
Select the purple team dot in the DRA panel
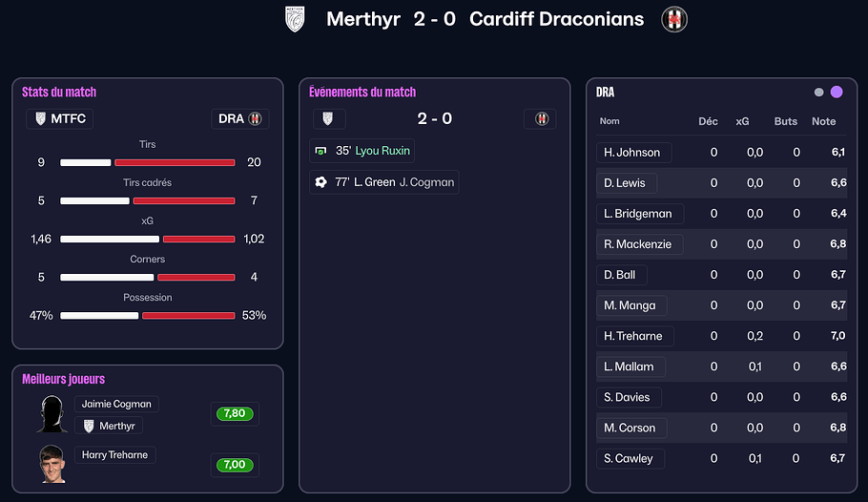(837, 93)
